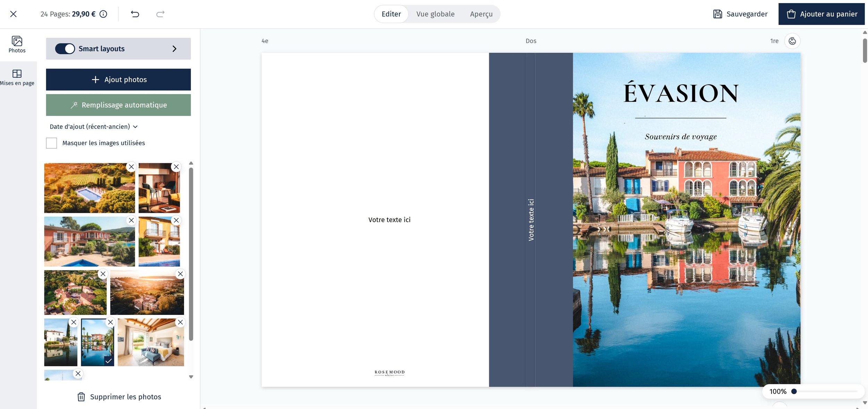Click the Supprimer les photos trash icon

[x=81, y=397]
